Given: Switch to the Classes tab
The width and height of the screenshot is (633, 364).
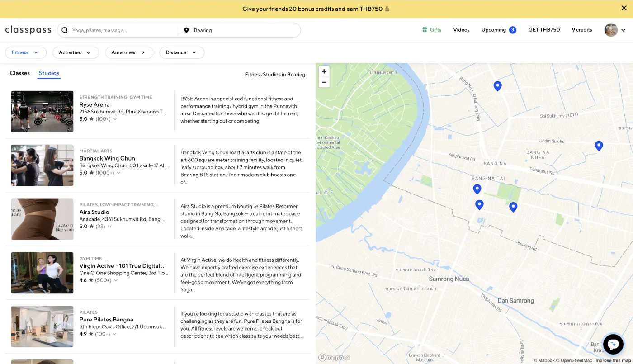Looking at the screenshot, I should 20,73.
